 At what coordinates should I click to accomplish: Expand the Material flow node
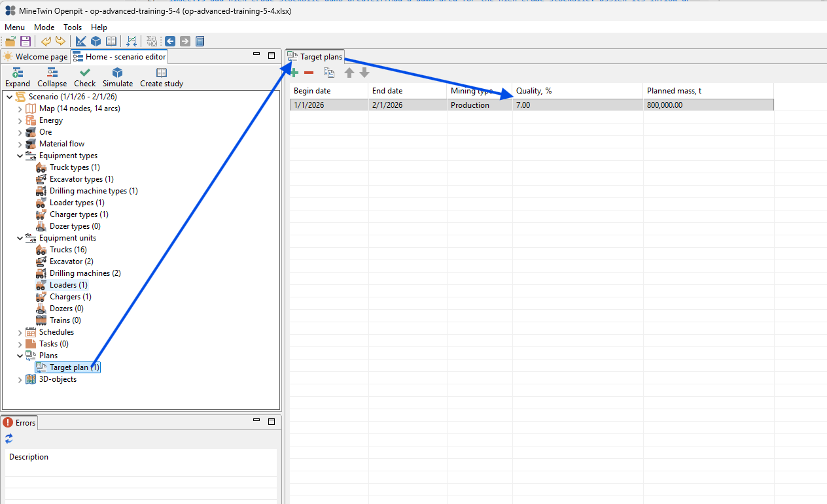point(20,144)
